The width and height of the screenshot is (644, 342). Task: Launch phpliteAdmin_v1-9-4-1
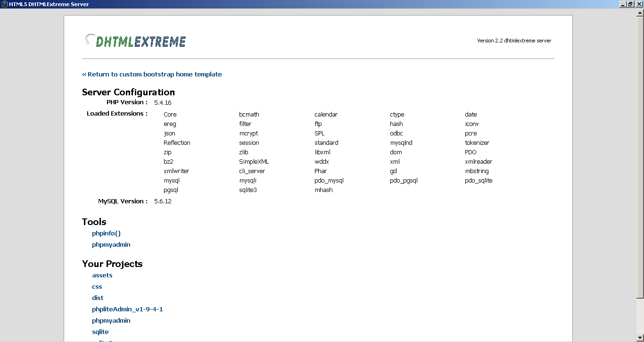127,309
